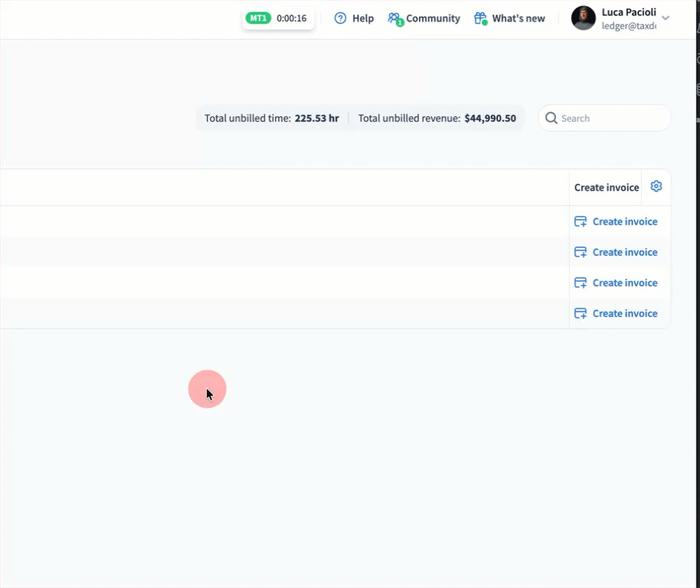Screen dimensions: 700x588
Task: Click the running timer 0:00:16 display
Action: [x=292, y=18]
